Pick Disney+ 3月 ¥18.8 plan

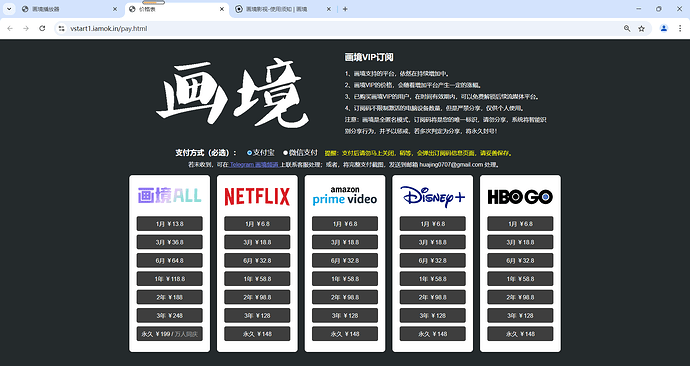tap(433, 242)
